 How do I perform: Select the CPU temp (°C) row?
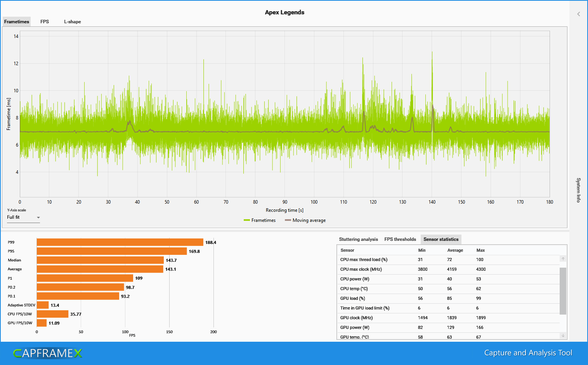point(448,289)
